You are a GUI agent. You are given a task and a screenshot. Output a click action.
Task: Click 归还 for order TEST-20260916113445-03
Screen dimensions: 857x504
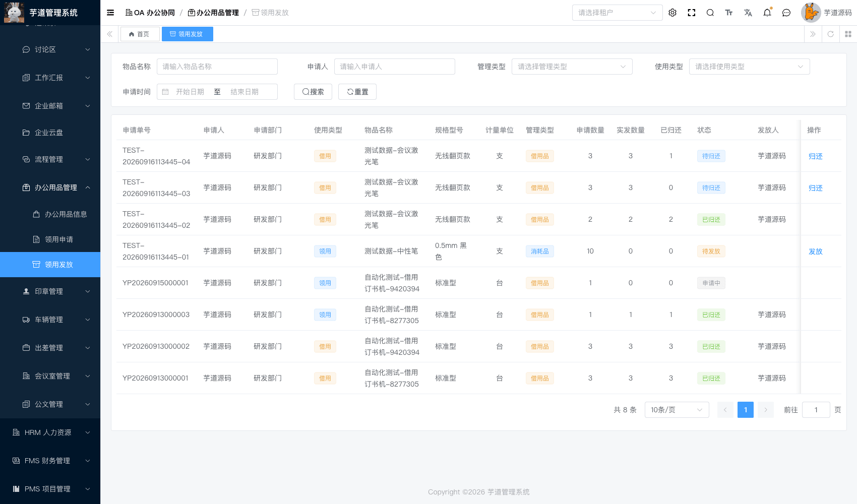[x=815, y=188]
